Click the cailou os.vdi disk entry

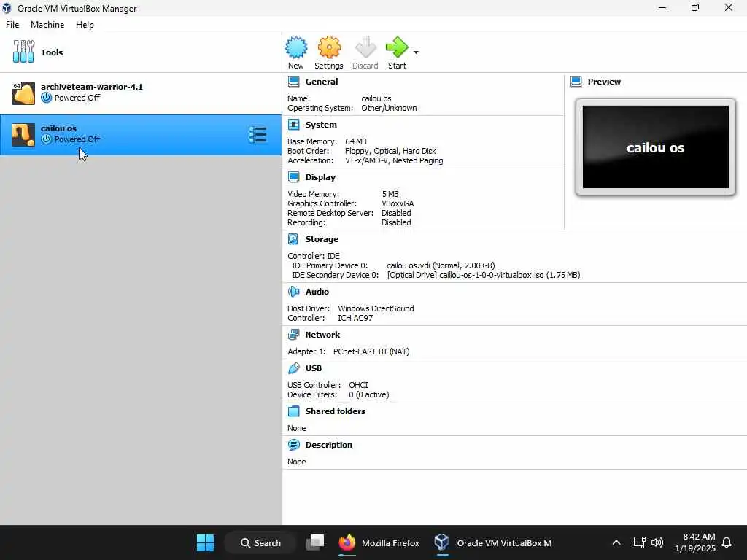(441, 265)
